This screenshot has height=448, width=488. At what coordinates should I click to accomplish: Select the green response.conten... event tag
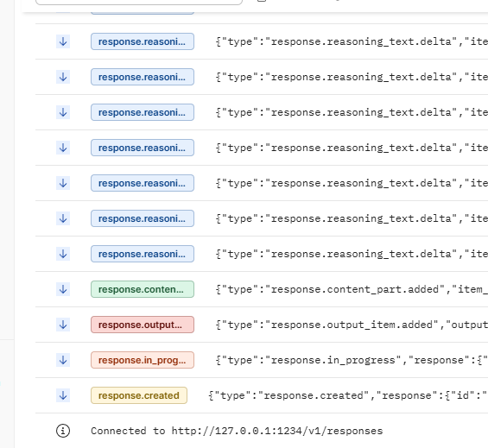tap(143, 289)
